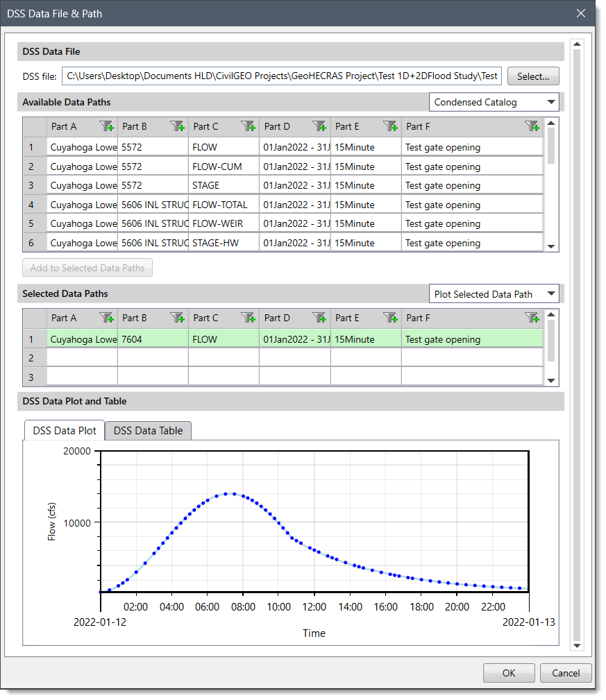Click Add to Selected Data Paths button
This screenshot has width=606, height=700.
87,268
